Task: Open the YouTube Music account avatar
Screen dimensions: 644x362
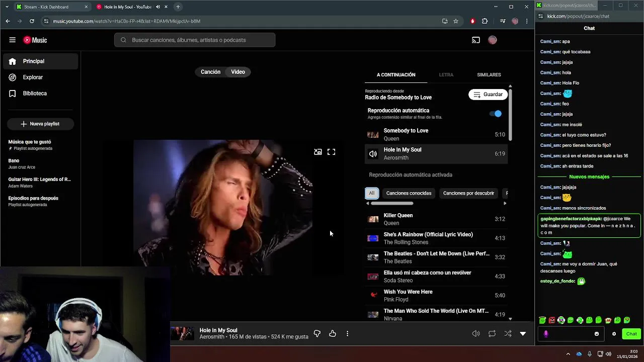Action: click(493, 40)
